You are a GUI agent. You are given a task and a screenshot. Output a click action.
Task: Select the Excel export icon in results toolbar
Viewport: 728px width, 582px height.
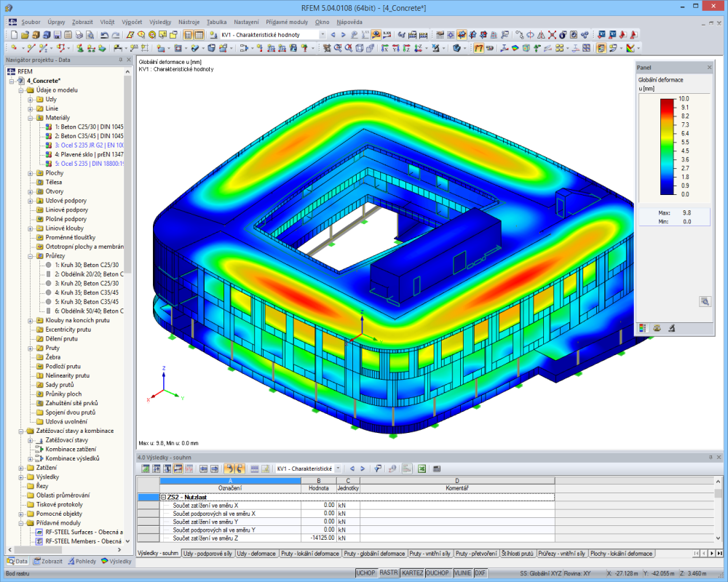tap(422, 469)
